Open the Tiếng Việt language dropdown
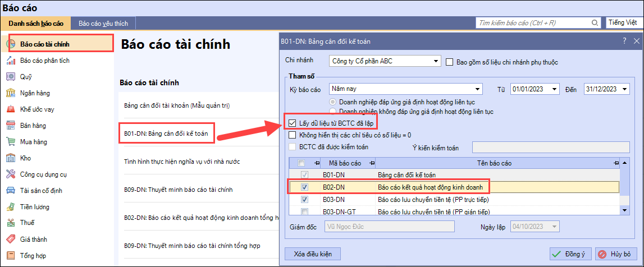Image resolution: width=644 pixels, height=267 pixels. coord(623,23)
